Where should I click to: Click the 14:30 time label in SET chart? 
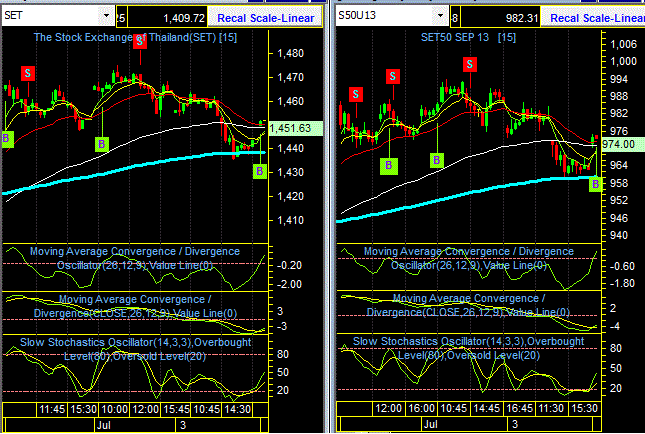tap(238, 409)
